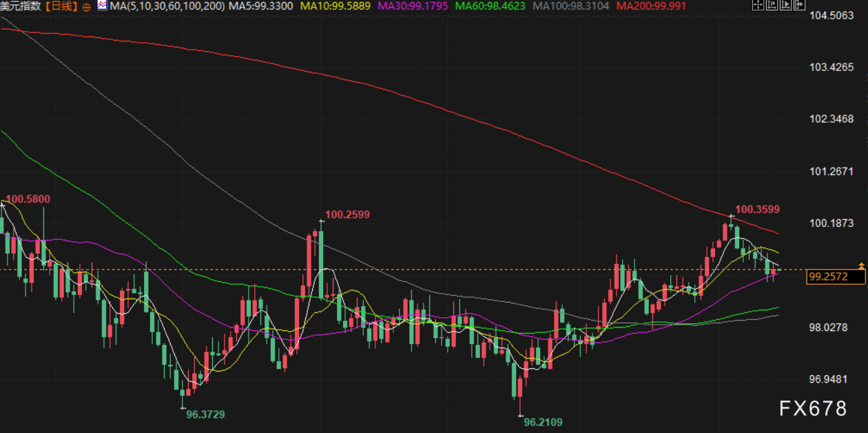This screenshot has height=433, width=868.
Task: Click the jump-to-chart-start icon
Action: [x=771, y=6]
